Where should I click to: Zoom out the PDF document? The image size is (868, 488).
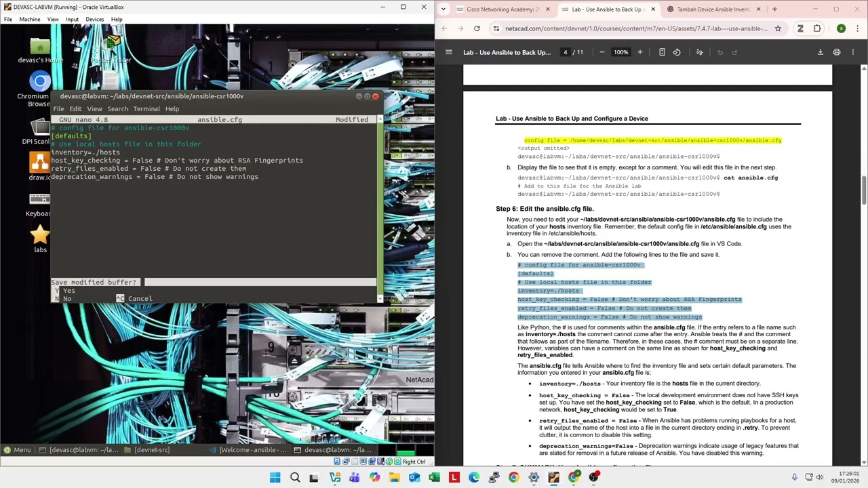click(601, 52)
